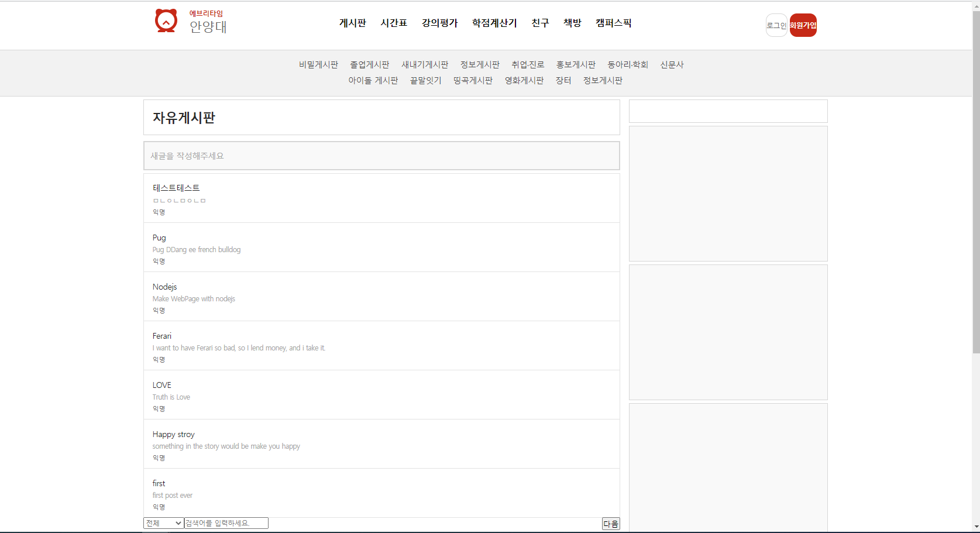Open the 책방 bookstore section
This screenshot has height=533, width=980.
pyautogui.click(x=572, y=23)
